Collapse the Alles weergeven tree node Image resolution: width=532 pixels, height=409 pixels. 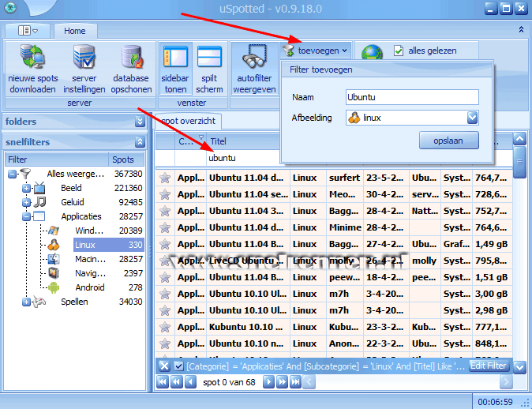coord(12,174)
